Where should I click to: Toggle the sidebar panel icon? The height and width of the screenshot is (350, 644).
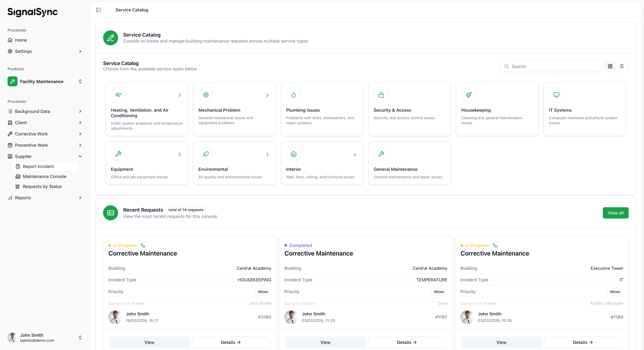(x=98, y=10)
